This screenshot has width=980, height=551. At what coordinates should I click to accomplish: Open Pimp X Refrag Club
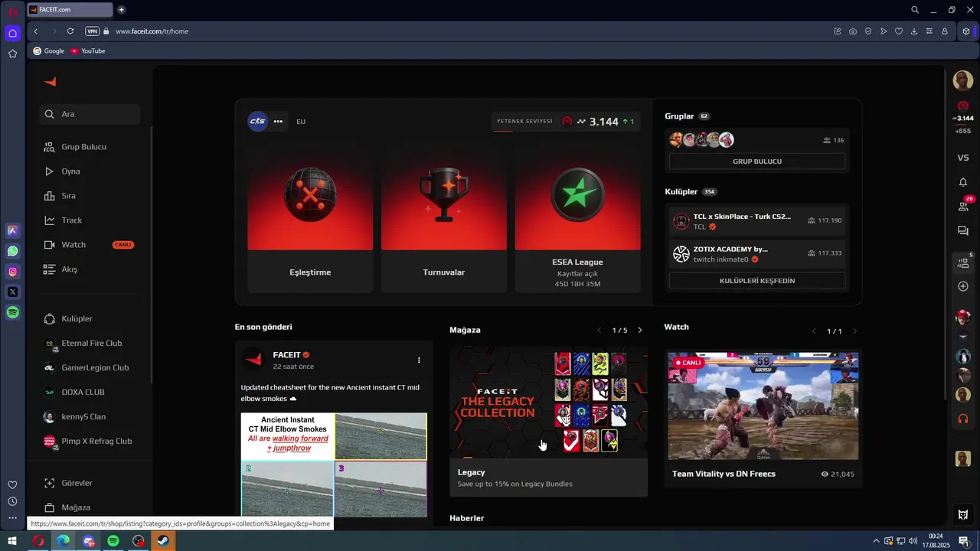(x=96, y=441)
